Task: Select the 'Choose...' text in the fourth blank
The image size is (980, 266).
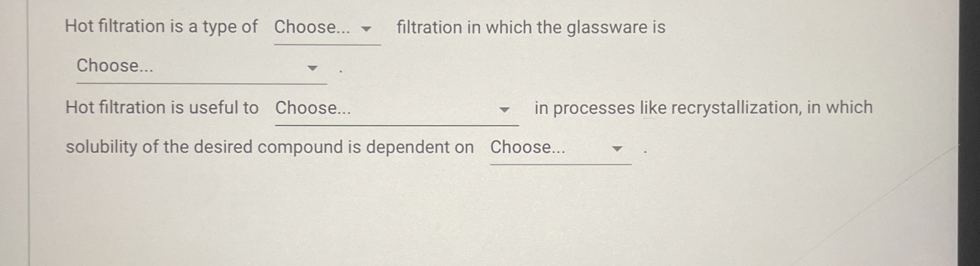Action: tap(527, 147)
